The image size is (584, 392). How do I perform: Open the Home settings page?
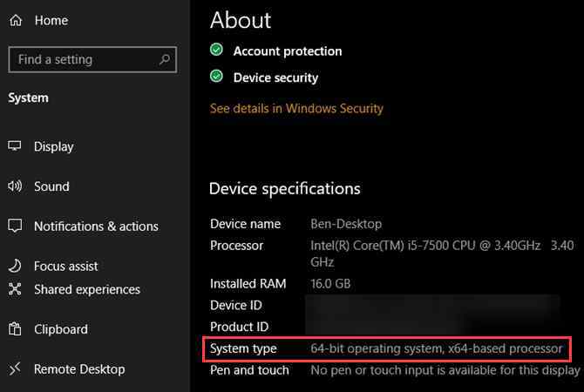(51, 21)
